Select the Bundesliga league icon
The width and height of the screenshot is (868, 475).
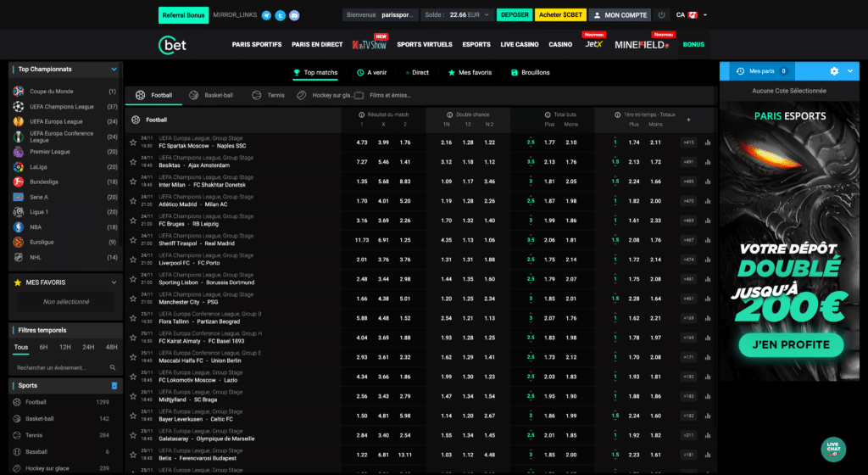click(x=19, y=182)
